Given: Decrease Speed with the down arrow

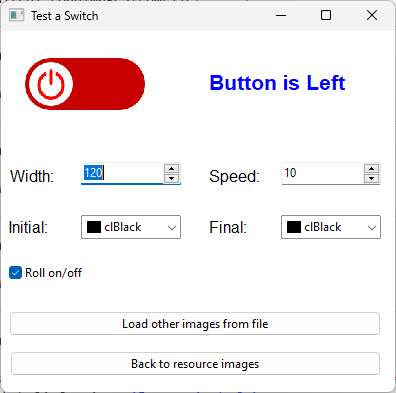Looking at the screenshot, I should pyautogui.click(x=371, y=178).
